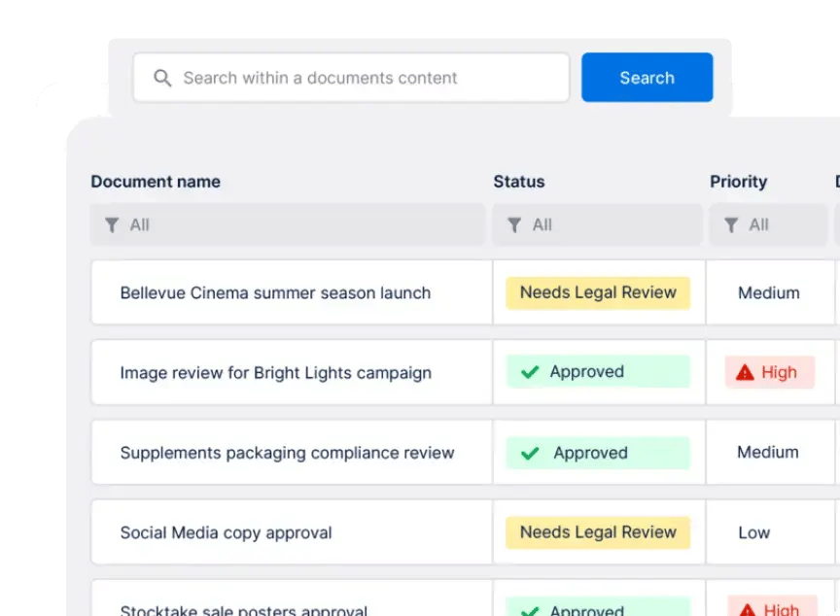
Task: Click the magnifying glass search icon
Action: 162,79
